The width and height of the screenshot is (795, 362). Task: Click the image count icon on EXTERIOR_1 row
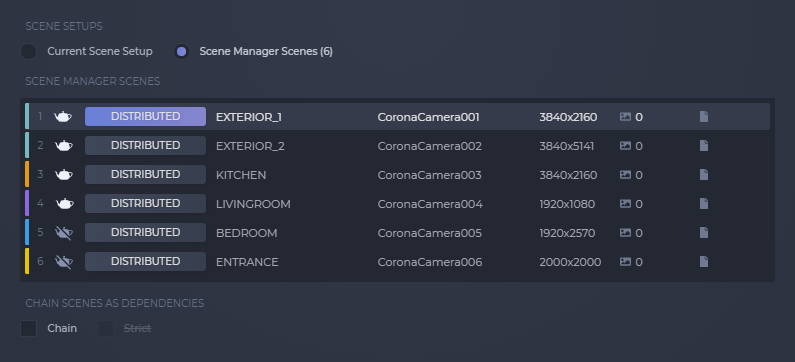[x=626, y=117]
